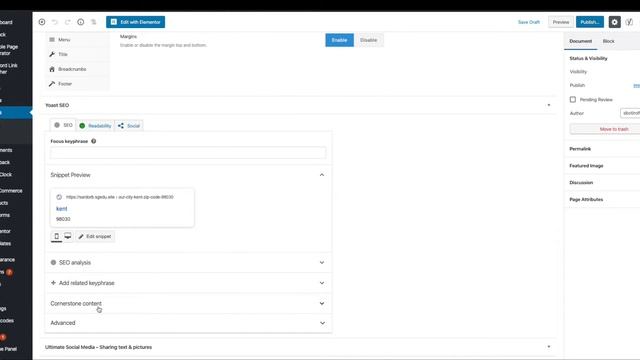
Task: Click the Visibility label in sidebar
Action: pos(578,72)
